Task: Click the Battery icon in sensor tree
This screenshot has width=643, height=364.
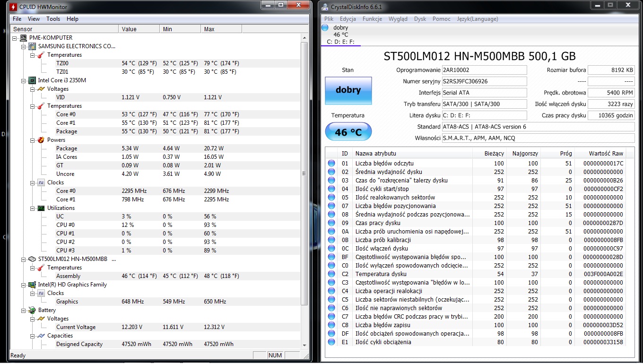Action: [32, 310]
